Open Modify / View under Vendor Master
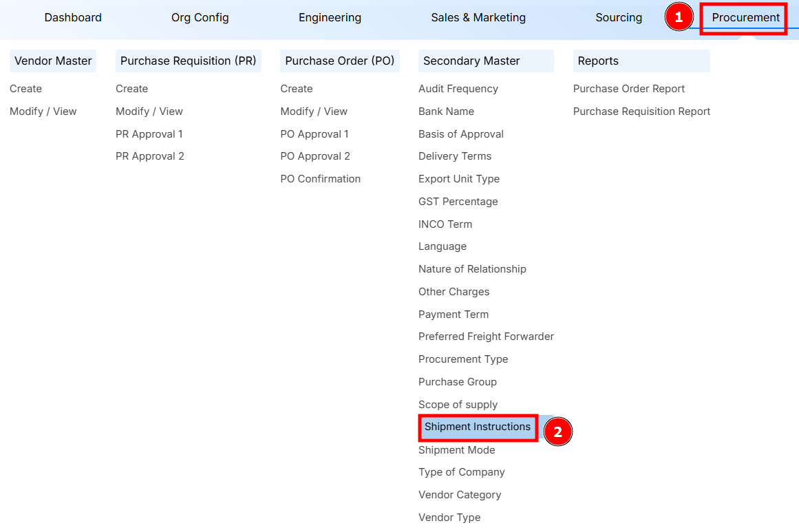Image resolution: width=799 pixels, height=532 pixels. [43, 111]
